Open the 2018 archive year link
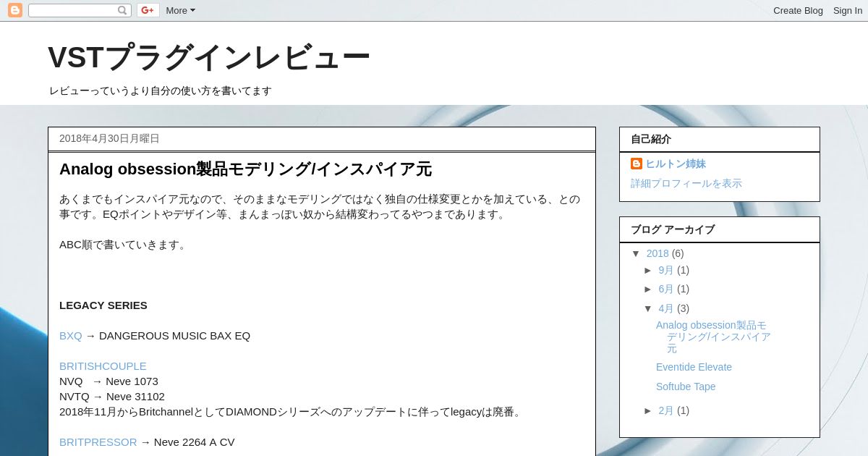 click(658, 253)
